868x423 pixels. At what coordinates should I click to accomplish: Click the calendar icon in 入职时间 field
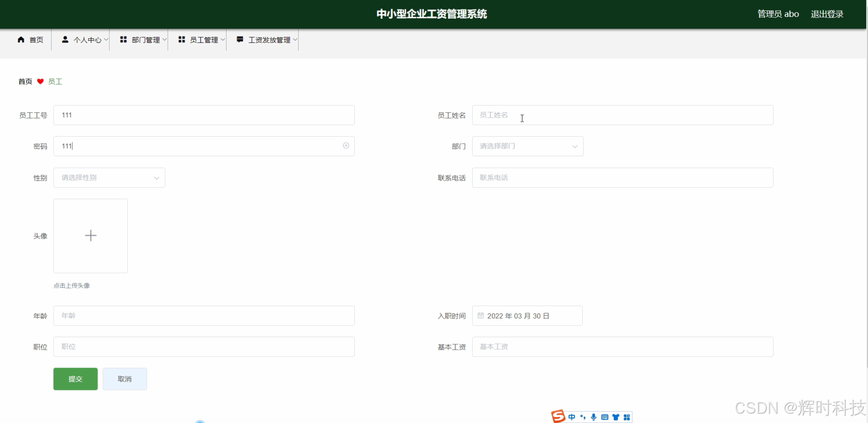pyautogui.click(x=481, y=316)
